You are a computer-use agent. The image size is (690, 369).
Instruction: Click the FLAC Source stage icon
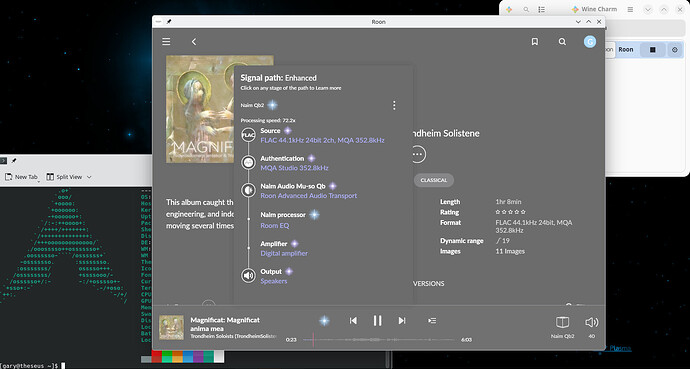249,135
